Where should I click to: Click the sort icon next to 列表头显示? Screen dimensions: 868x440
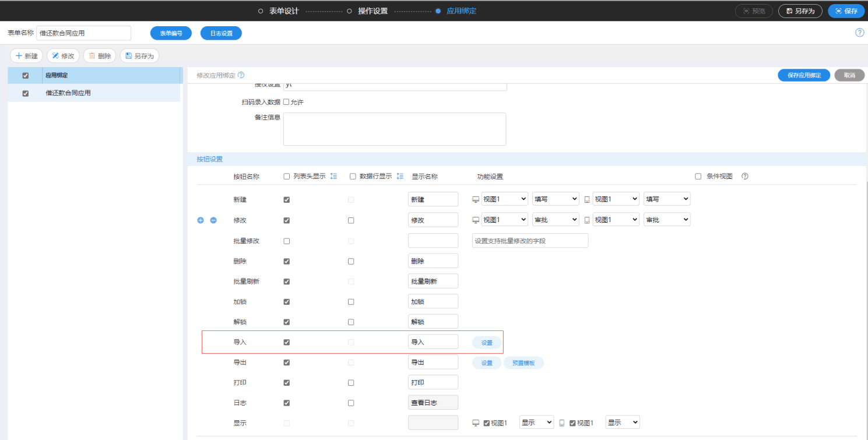[334, 176]
